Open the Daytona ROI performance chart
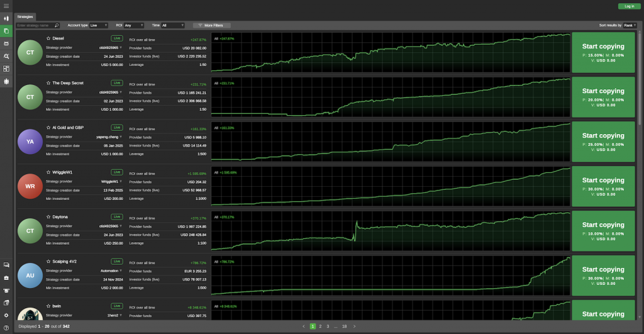 (x=391, y=231)
